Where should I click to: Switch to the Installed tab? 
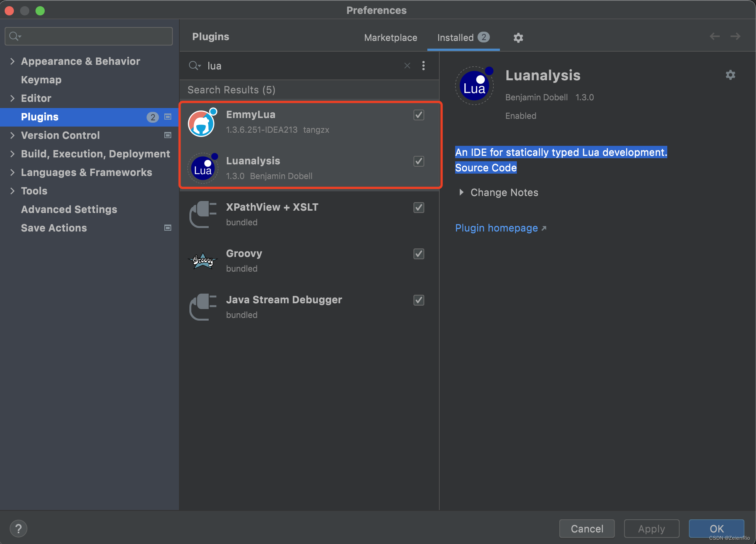[464, 37]
